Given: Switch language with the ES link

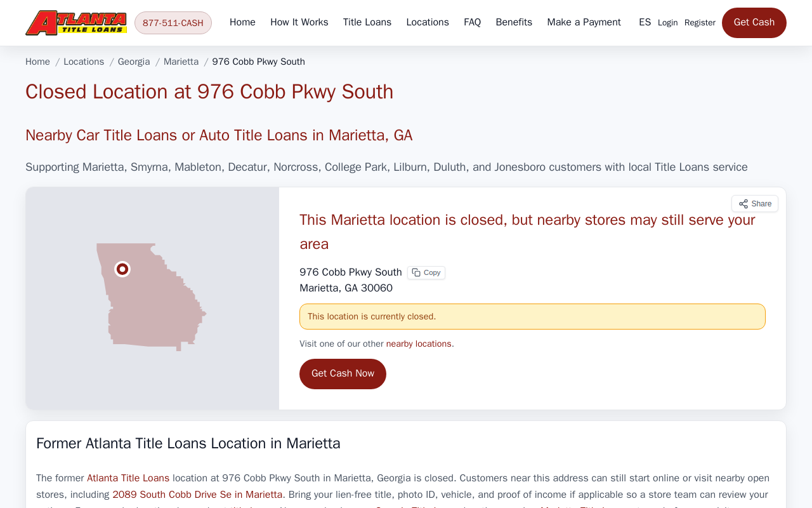Looking at the screenshot, I should click(x=645, y=22).
